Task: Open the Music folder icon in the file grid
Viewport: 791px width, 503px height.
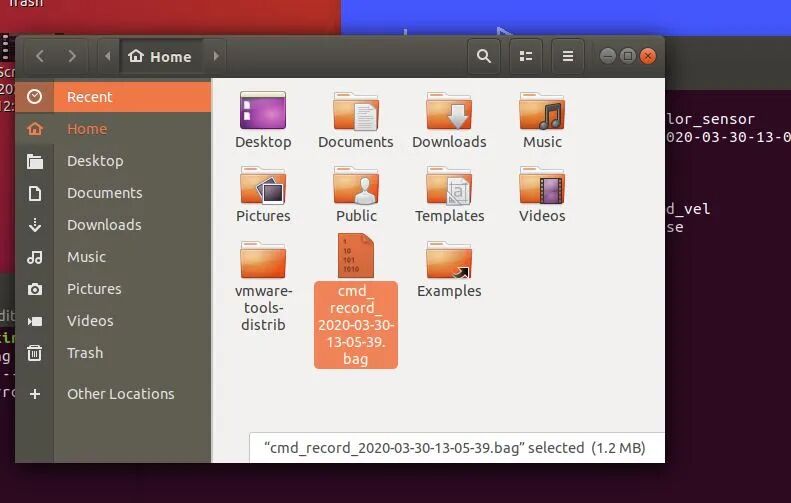Action: (542, 110)
